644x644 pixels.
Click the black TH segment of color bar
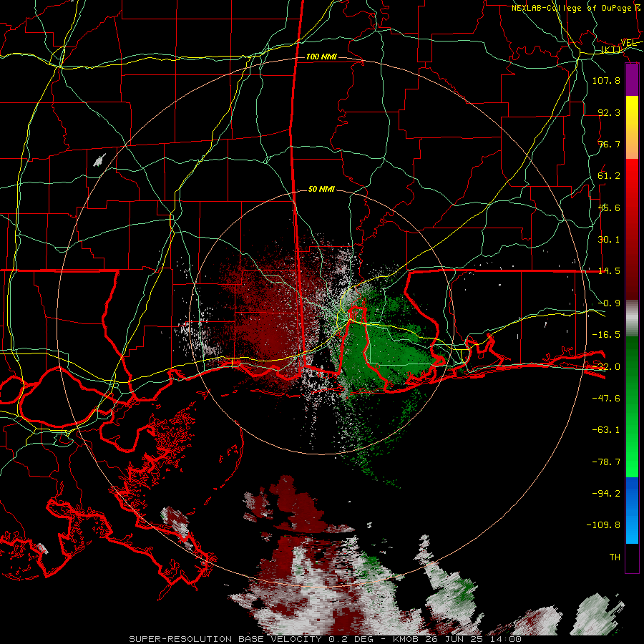632,558
